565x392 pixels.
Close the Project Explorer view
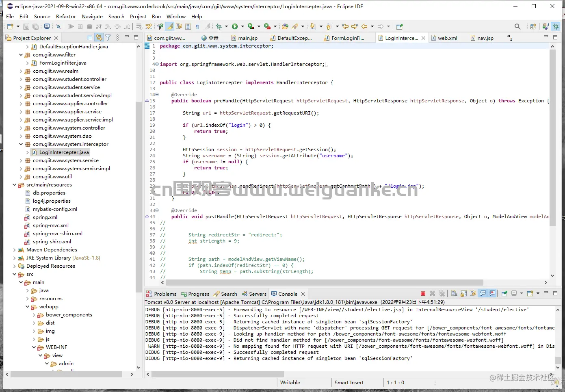coord(56,38)
